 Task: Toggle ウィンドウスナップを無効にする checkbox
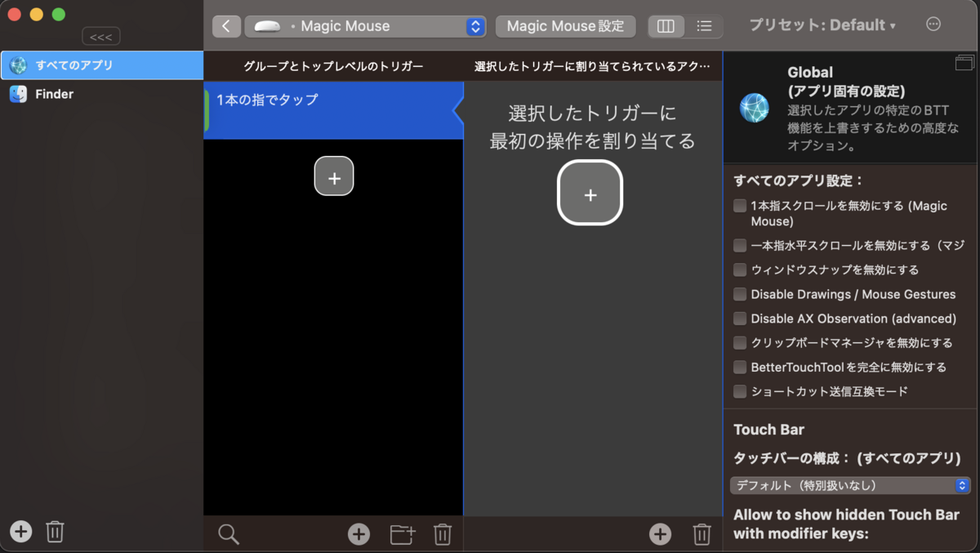[740, 270]
